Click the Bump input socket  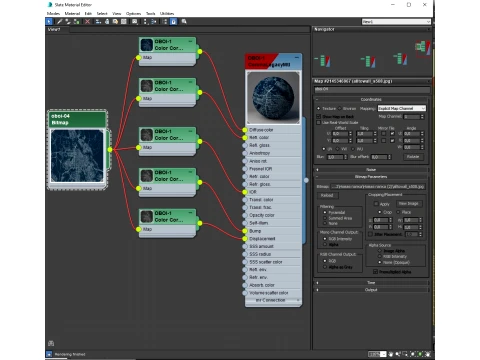tap(245, 231)
